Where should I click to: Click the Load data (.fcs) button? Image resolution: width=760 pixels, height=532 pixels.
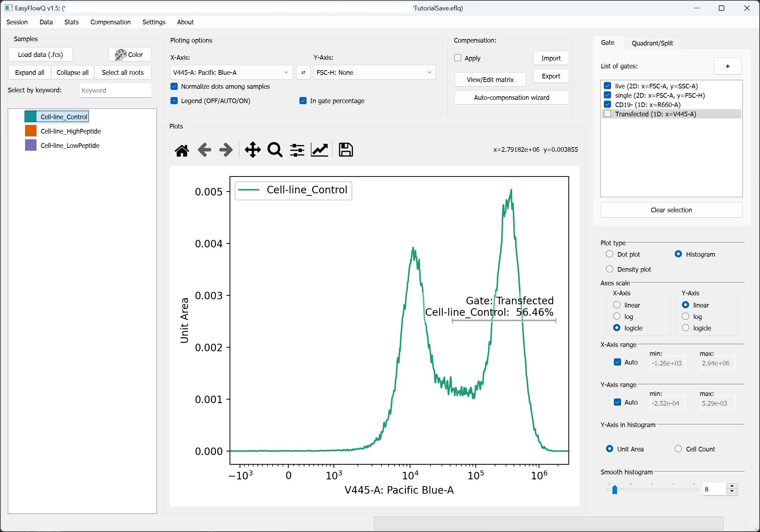pos(40,55)
